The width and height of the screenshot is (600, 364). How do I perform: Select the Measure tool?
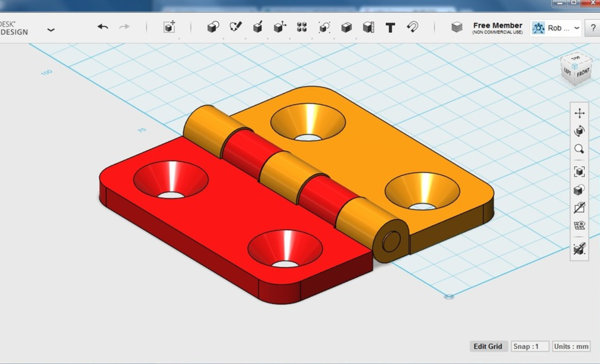(x=369, y=27)
